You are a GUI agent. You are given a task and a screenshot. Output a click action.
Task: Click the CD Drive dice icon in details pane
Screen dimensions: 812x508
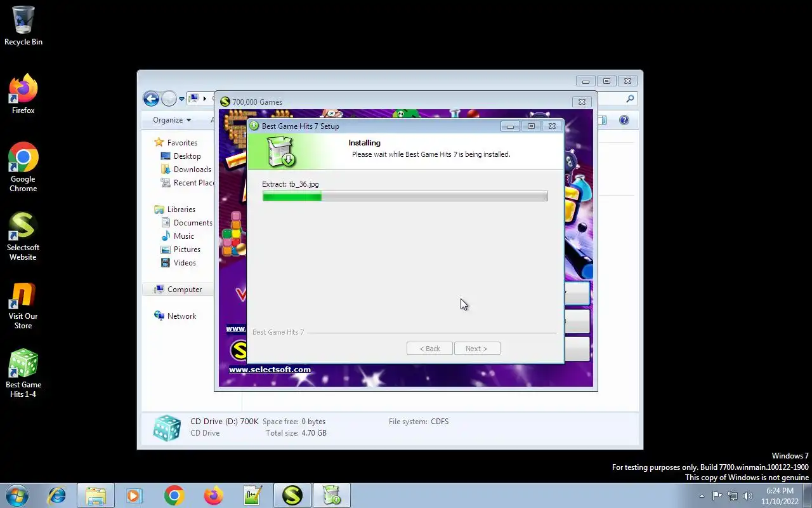click(167, 428)
